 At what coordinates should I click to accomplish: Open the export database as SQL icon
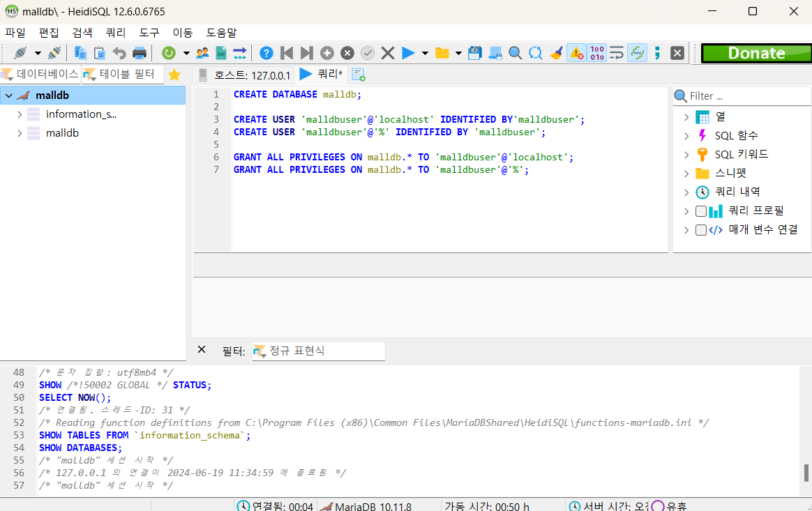click(240, 53)
